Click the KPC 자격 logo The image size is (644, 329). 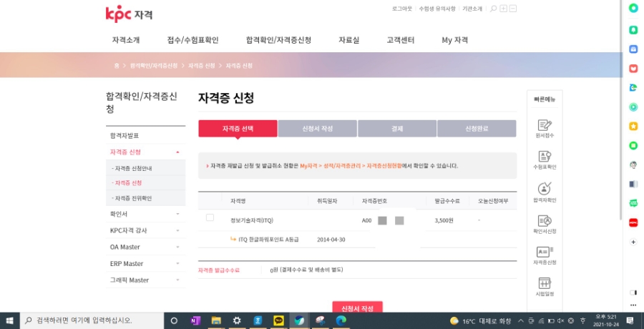[x=129, y=14]
